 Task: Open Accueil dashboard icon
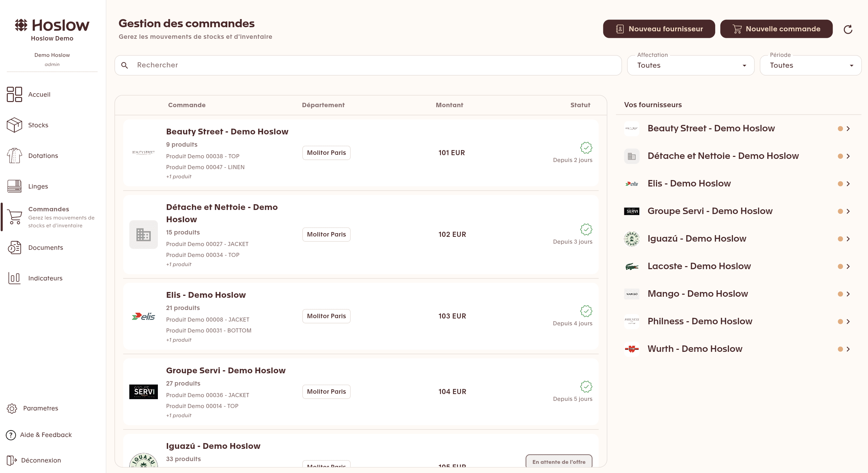tap(14, 94)
